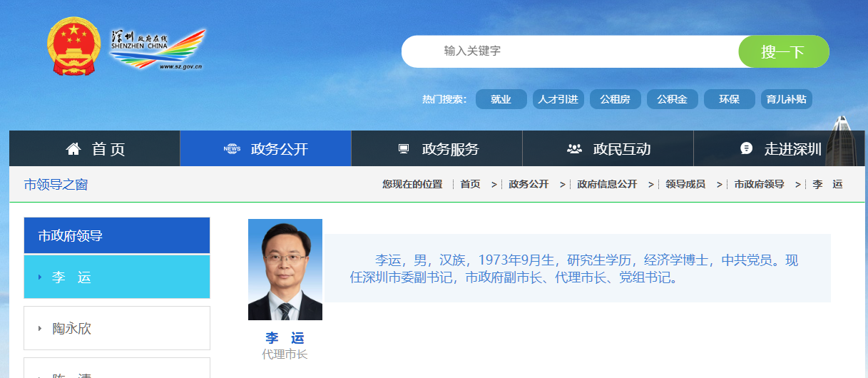This screenshot has height=378, width=868.
Task: Click the arrow beside 陶永欣 in sidebar
Action: (40, 329)
